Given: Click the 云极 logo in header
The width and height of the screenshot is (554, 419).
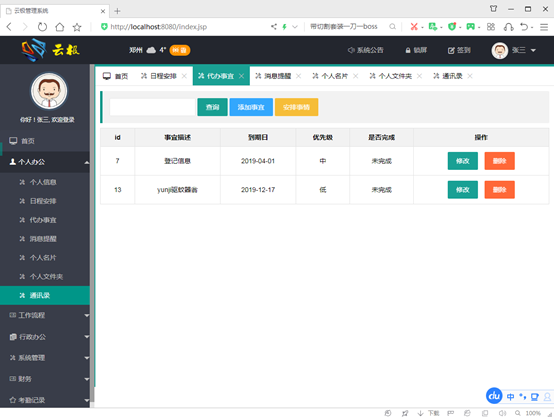Looking at the screenshot, I should pyautogui.click(x=50, y=50).
